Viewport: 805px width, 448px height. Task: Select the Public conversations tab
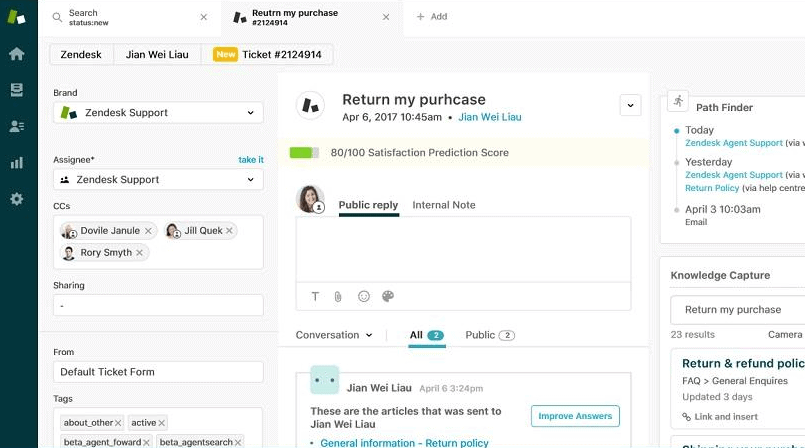(x=490, y=335)
